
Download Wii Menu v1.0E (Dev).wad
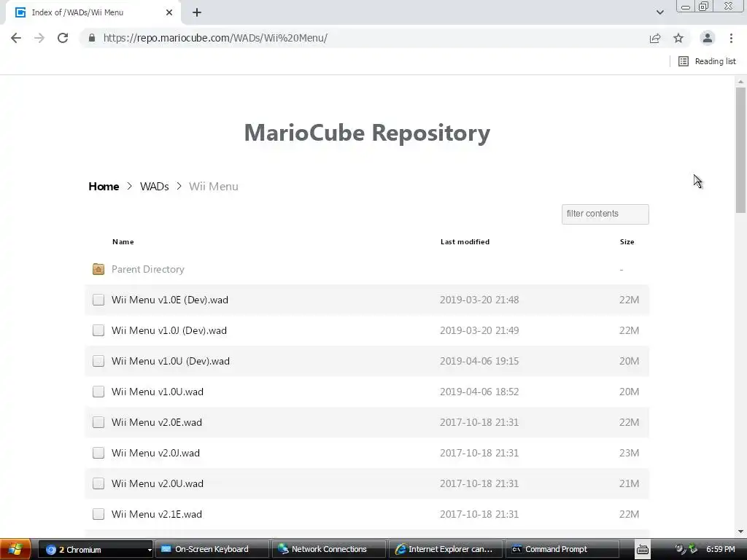point(169,300)
